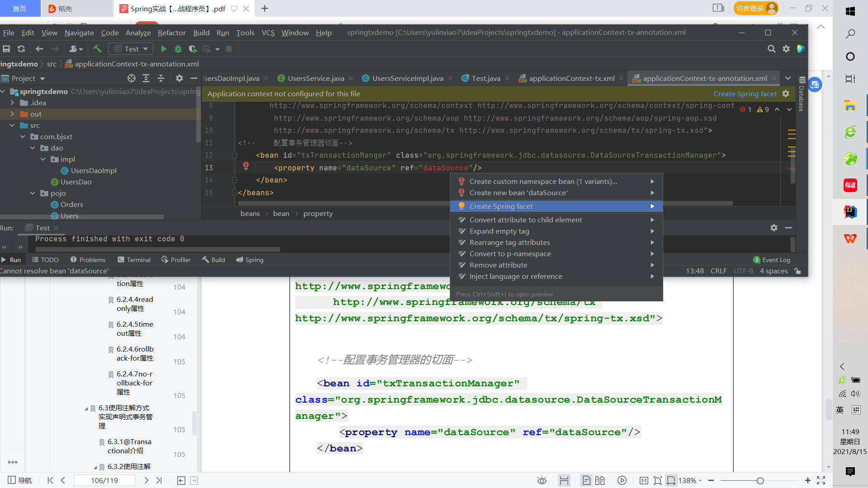Collapse the com.bjsxt package

point(23,136)
